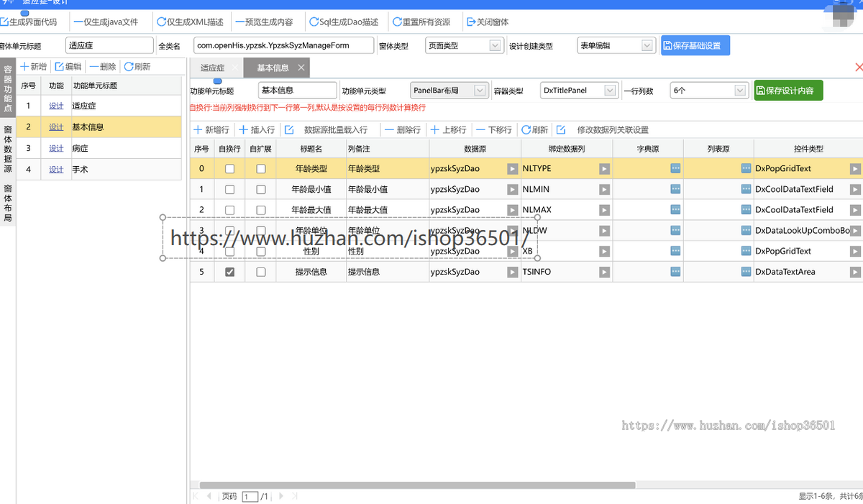Screen dimensions: 863x504
Task: Click 刷新 icon in grid toolbar
Action: pos(526,130)
